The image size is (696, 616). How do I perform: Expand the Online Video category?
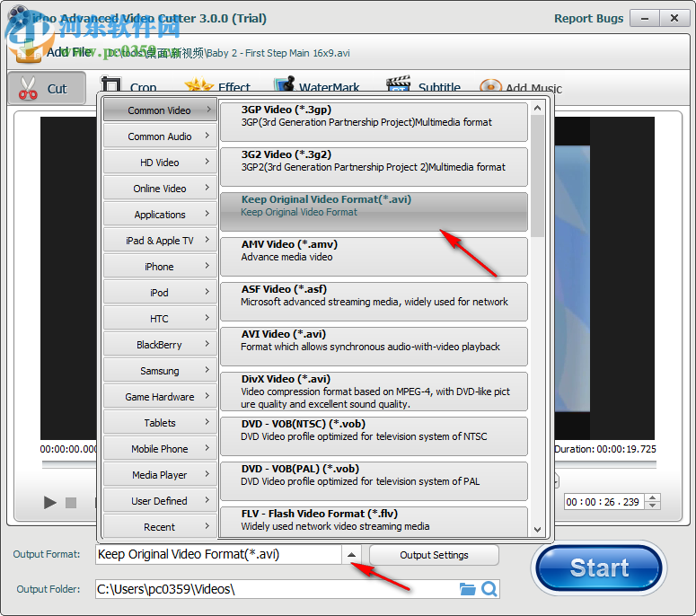160,189
